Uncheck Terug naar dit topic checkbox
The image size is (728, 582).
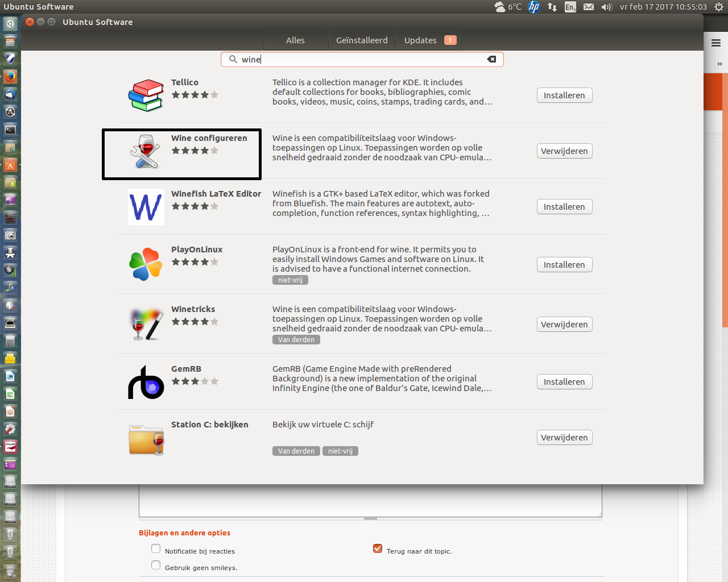378,548
